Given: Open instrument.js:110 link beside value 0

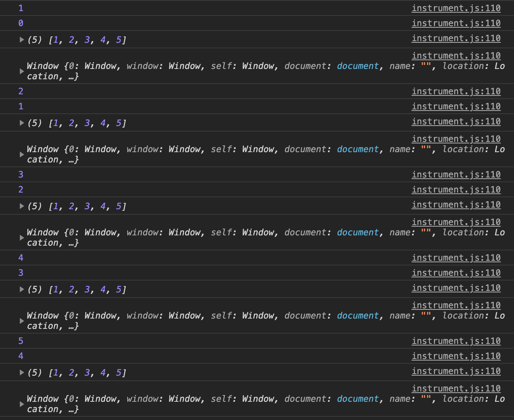Looking at the screenshot, I should [x=456, y=23].
